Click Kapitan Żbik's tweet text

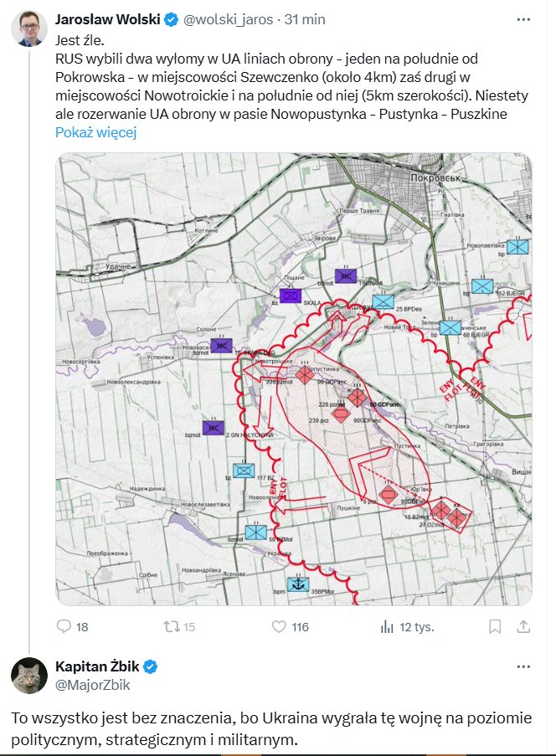click(271, 728)
